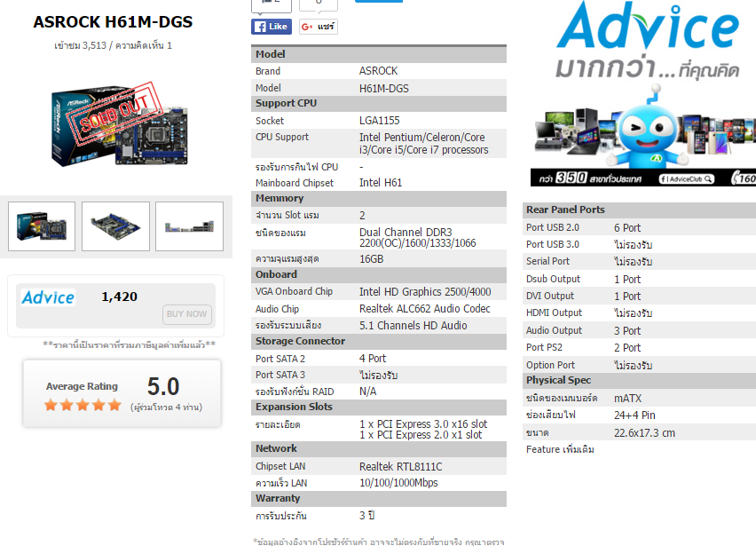Click the mATX form factor value
The width and height of the screenshot is (756, 546).
[x=627, y=399]
